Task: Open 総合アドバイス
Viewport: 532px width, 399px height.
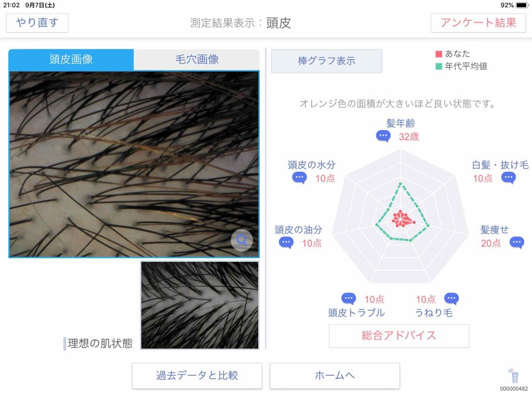Action: point(399,336)
